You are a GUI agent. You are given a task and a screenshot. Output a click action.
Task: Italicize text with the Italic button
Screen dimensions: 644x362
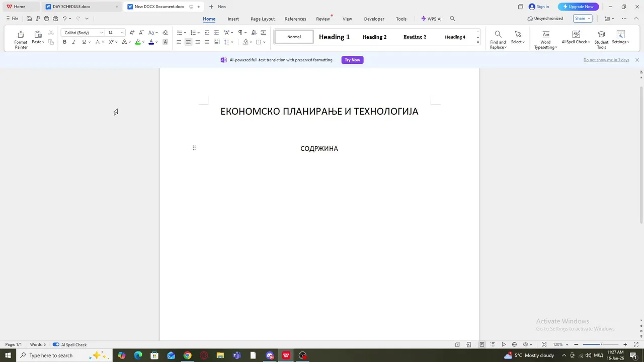click(x=74, y=42)
